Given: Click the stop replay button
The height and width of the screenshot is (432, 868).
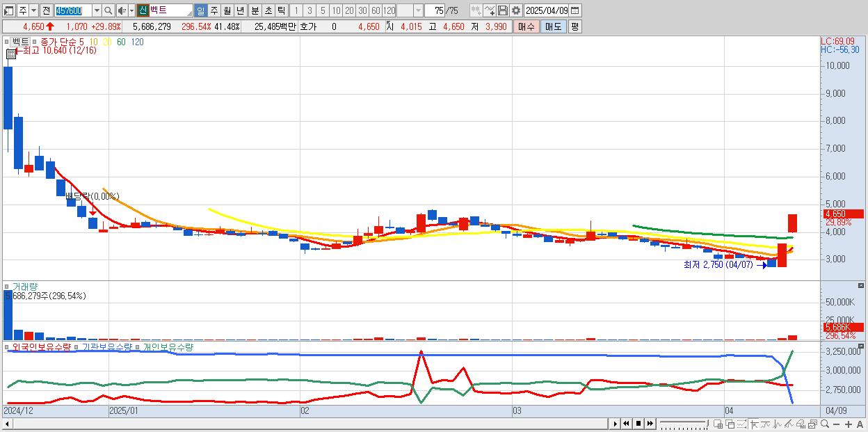Looking at the screenshot, I should (x=638, y=424).
